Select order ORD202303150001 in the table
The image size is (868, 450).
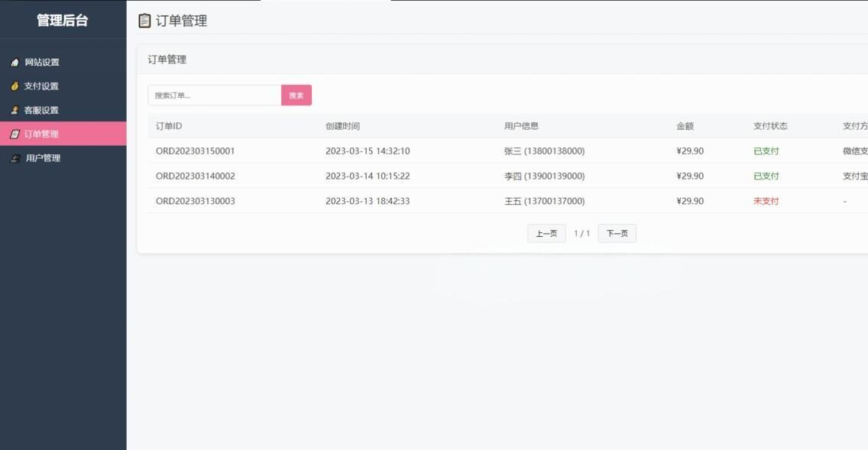click(193, 151)
